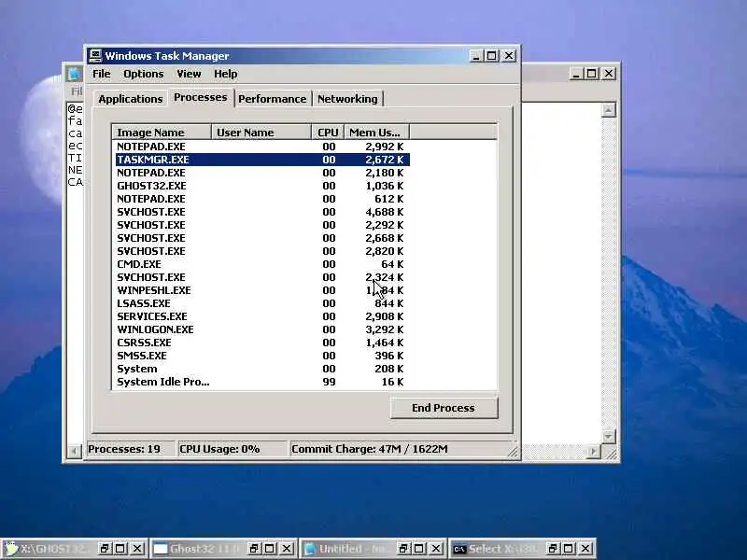Restore the minimized Ghost32 11.0 window

pyautogui.click(x=254, y=549)
